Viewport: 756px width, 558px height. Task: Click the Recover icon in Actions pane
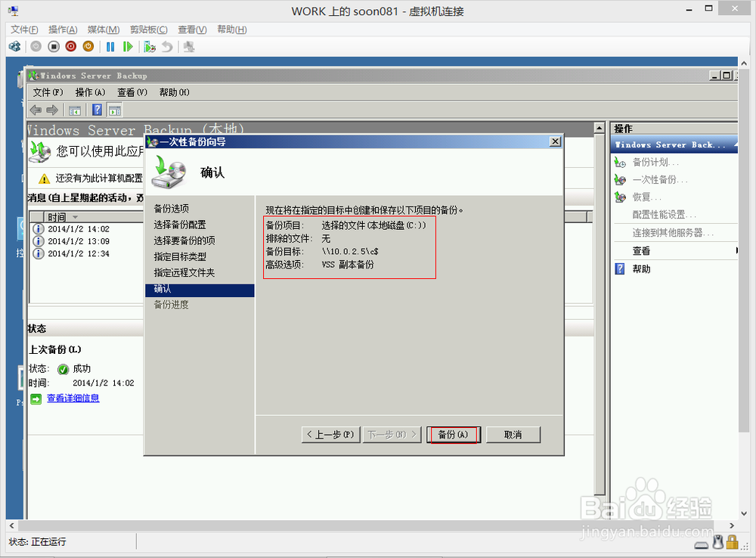point(620,197)
